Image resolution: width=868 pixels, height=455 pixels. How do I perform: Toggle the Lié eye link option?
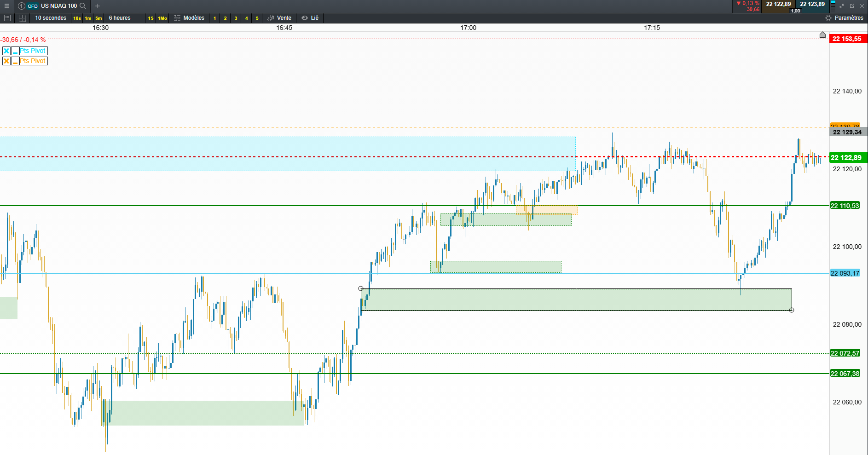click(310, 18)
